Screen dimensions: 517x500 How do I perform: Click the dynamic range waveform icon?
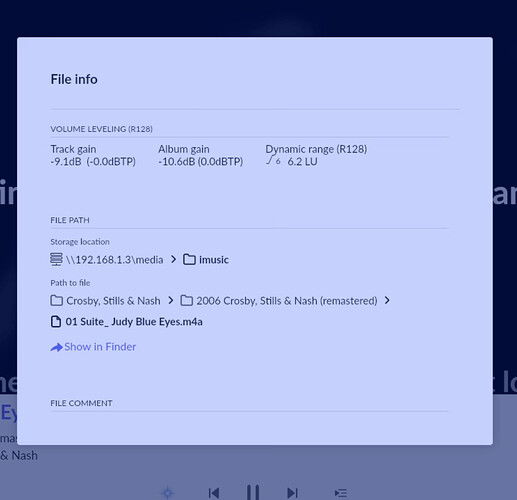pyautogui.click(x=273, y=161)
